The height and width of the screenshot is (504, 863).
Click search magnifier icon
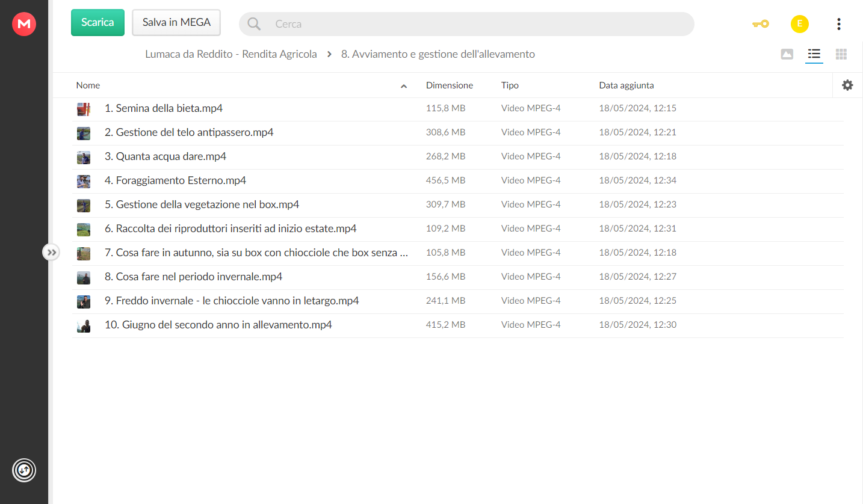254,24
